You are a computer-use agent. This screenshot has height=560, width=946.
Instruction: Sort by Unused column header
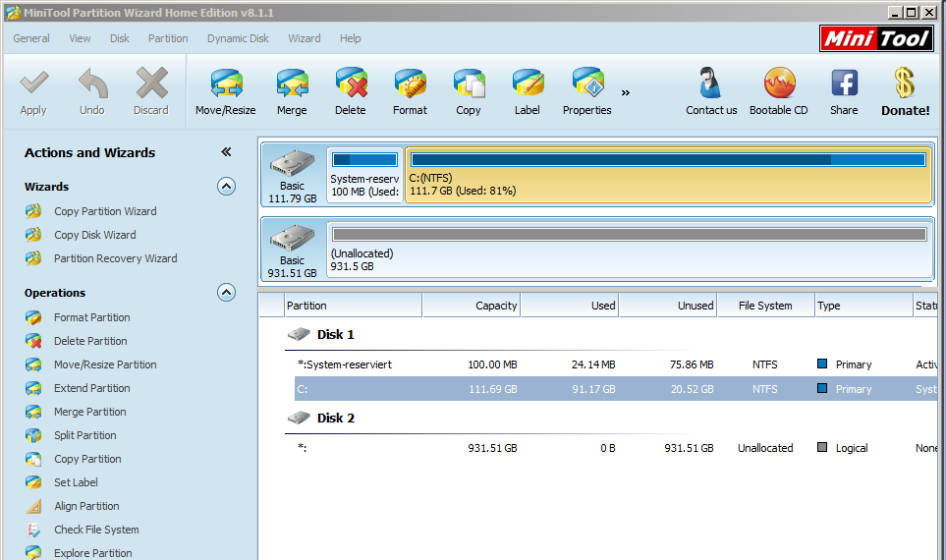[668, 306]
